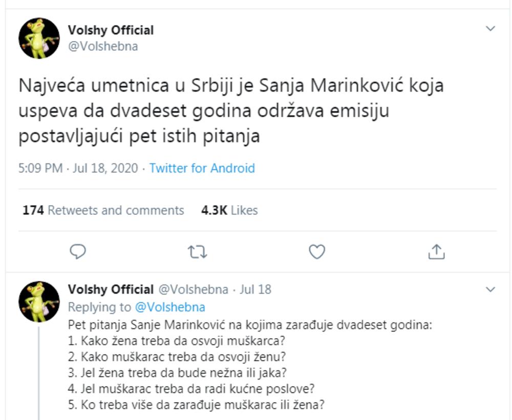Expand the reply tweet options chevron
Image resolution: width=512 pixels, height=420 pixels.
(x=490, y=290)
